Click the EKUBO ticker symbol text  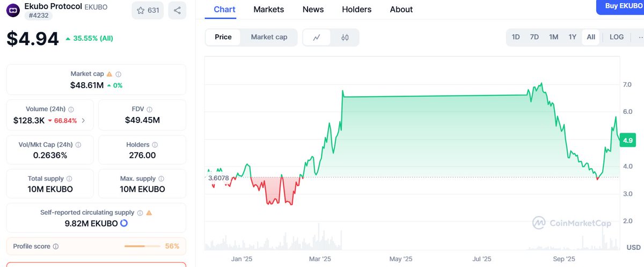point(97,7)
